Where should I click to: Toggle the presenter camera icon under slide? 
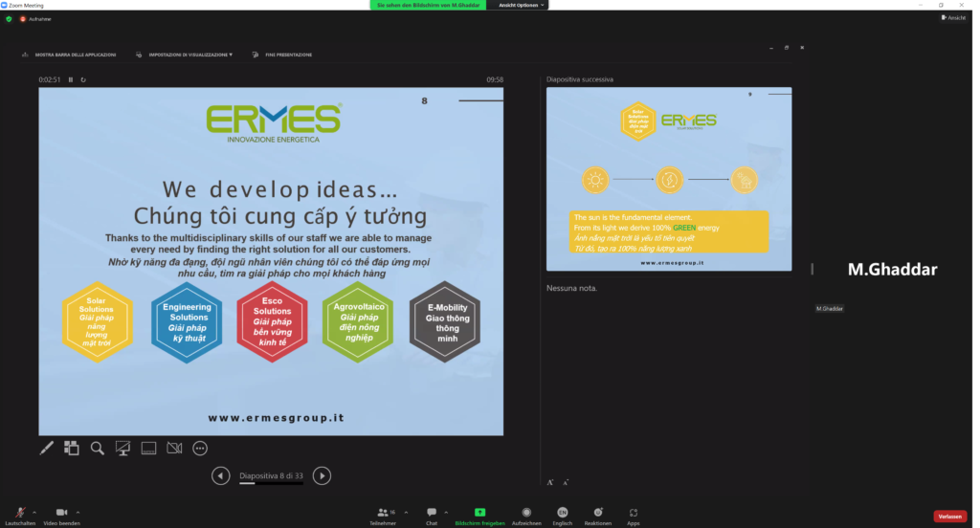(x=174, y=447)
